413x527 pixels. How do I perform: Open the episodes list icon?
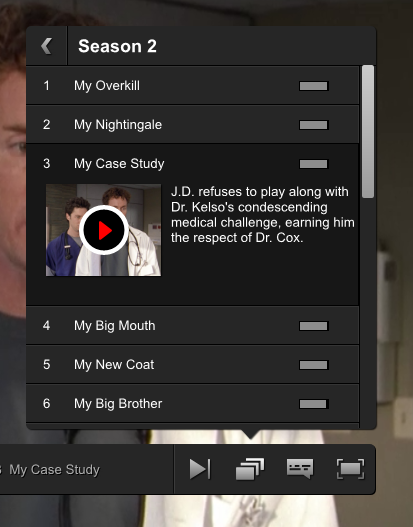[250, 469]
